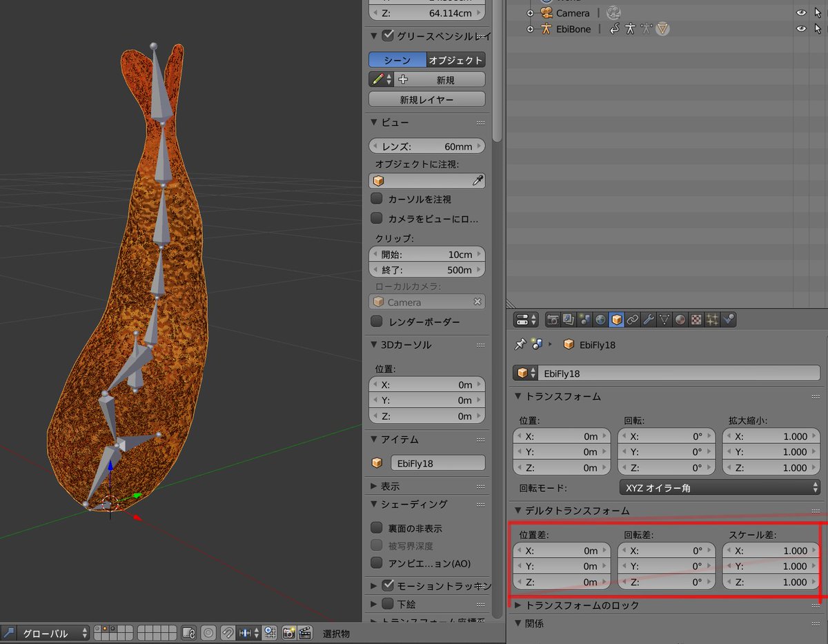The image size is (828, 644).
Task: Expand the 表示 panel
Action: (375, 486)
